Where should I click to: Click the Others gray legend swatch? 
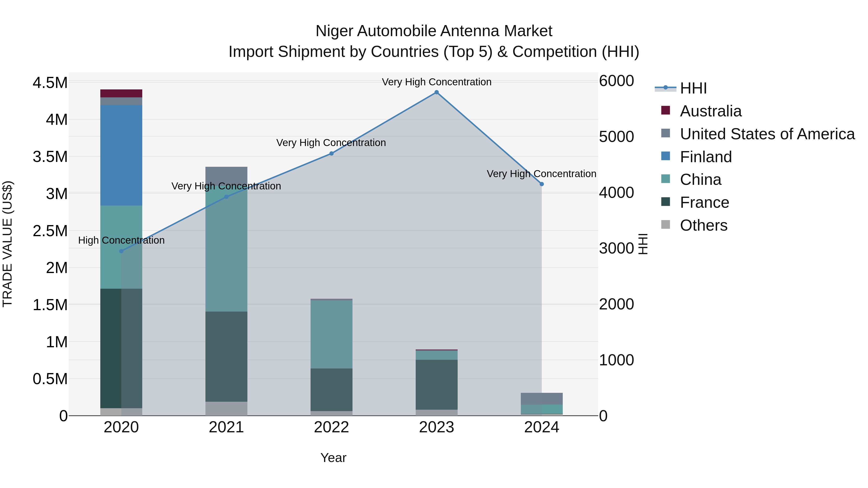pyautogui.click(x=665, y=224)
